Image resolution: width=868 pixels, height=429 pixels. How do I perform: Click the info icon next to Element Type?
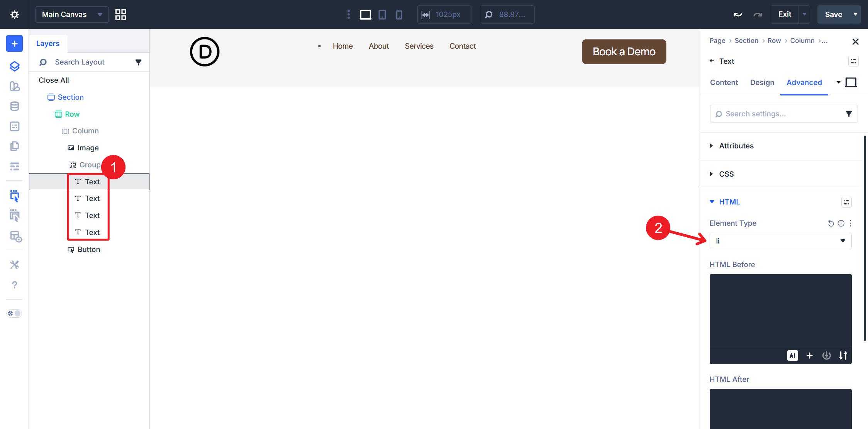click(841, 223)
